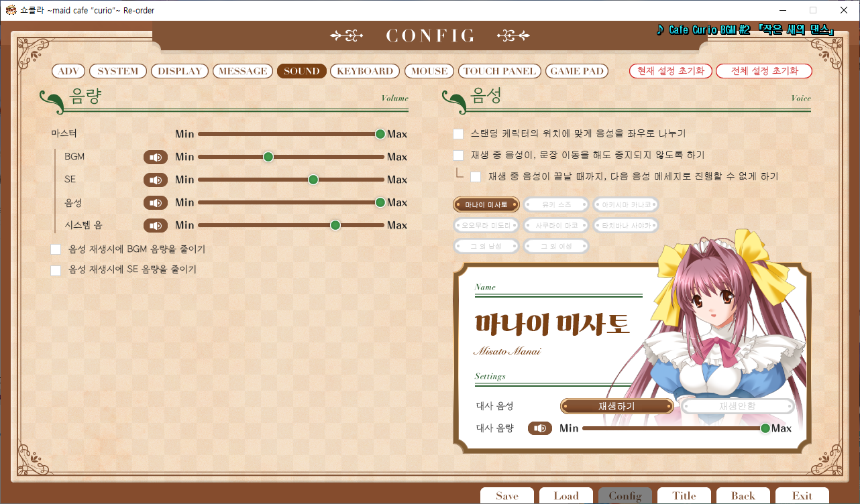This screenshot has height=504, width=860.
Task: Click 현재 설정 초기화 reset button
Action: tap(671, 71)
